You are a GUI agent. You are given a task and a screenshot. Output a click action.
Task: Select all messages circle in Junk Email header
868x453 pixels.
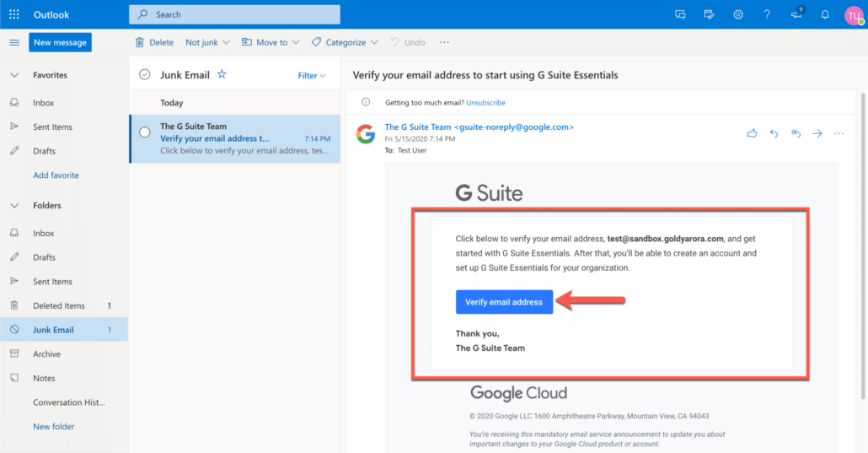click(x=144, y=74)
